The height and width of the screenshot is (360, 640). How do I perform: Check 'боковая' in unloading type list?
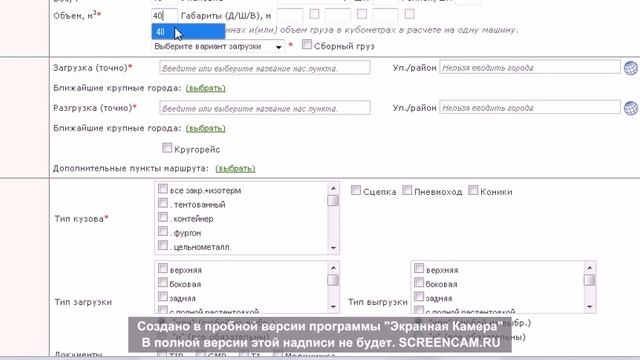tap(419, 282)
